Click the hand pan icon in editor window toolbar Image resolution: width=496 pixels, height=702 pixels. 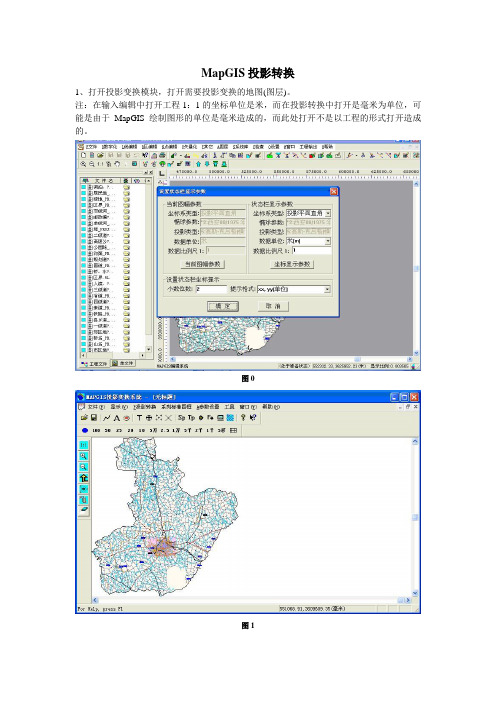[x=117, y=164]
